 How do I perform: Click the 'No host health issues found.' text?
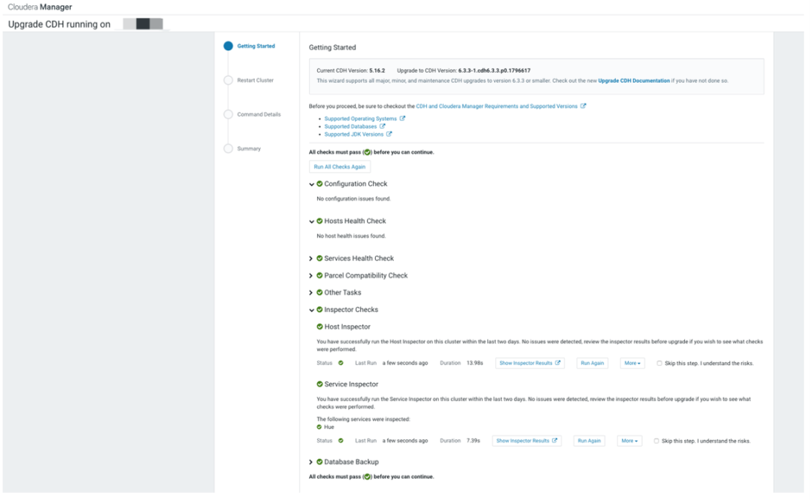tap(351, 236)
